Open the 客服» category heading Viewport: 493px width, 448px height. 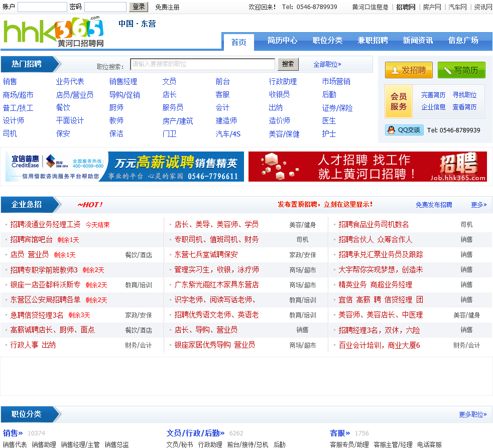point(340,433)
